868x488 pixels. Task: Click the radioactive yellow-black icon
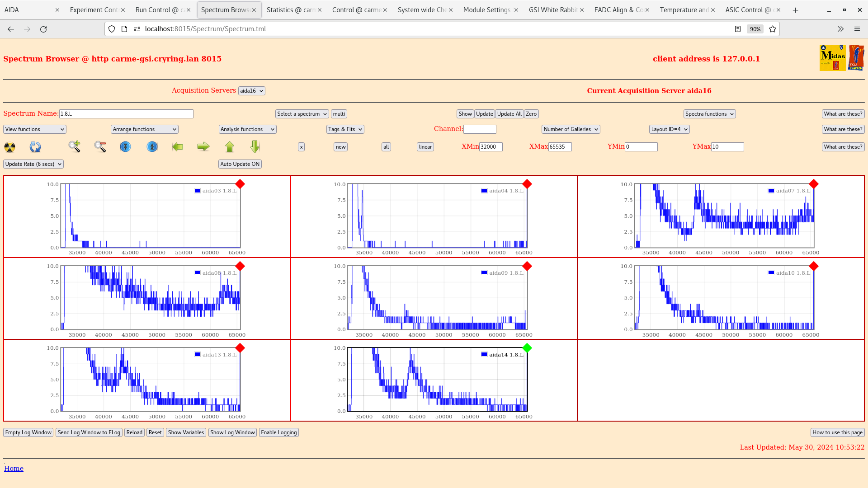point(9,147)
